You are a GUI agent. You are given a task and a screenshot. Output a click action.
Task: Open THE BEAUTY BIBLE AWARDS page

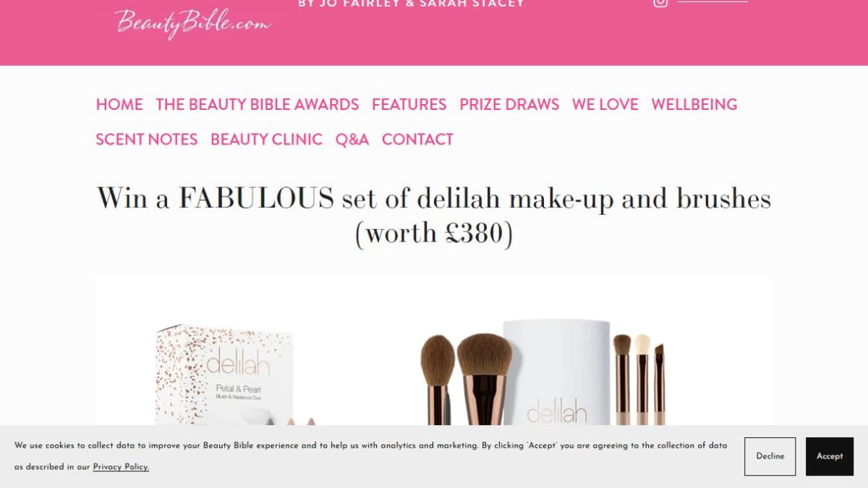pyautogui.click(x=258, y=104)
